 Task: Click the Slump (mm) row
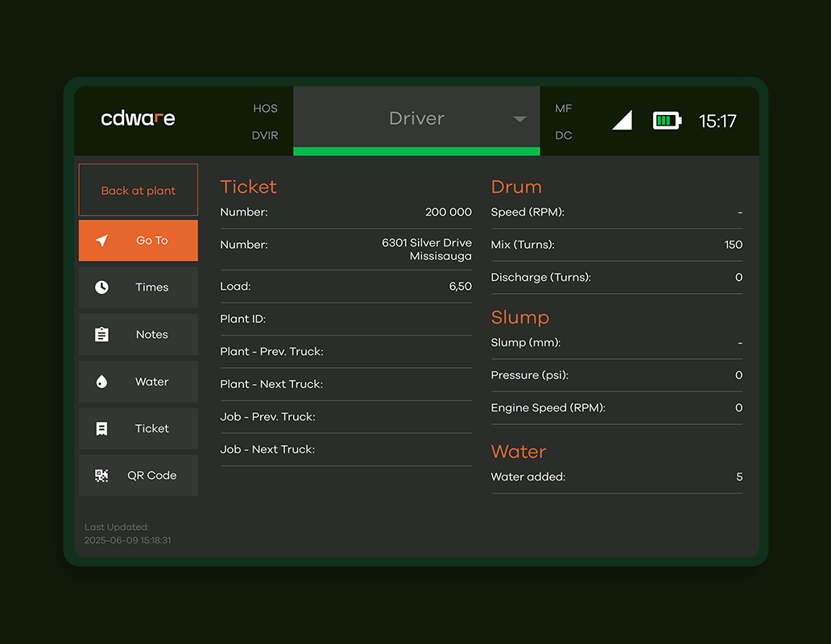click(617, 343)
